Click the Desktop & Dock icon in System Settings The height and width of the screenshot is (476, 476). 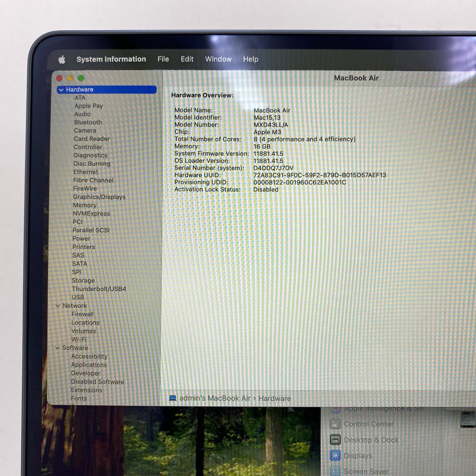click(335, 439)
